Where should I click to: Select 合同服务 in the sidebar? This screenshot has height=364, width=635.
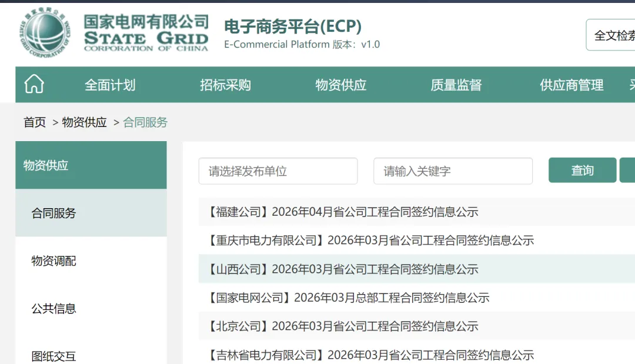pos(52,213)
